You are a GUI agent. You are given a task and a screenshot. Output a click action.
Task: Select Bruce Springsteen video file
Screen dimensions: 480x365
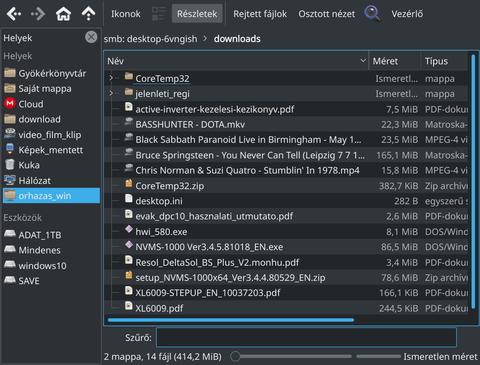pos(286,155)
